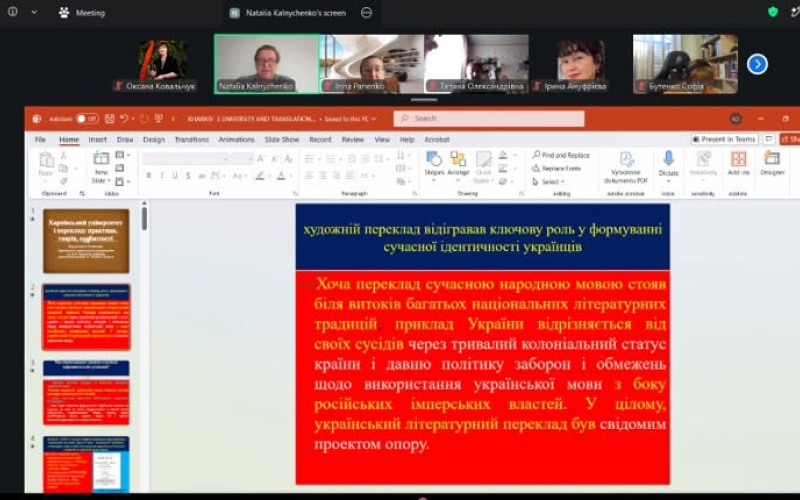
Task: Open the Change Case dropdown
Action: [239, 176]
